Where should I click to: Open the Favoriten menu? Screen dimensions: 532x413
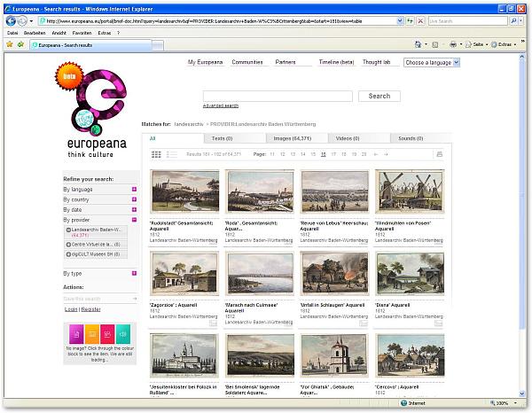(82, 33)
